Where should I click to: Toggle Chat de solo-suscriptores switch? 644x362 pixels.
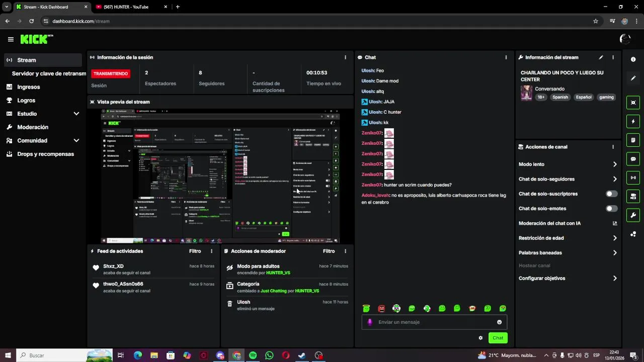[x=611, y=194]
